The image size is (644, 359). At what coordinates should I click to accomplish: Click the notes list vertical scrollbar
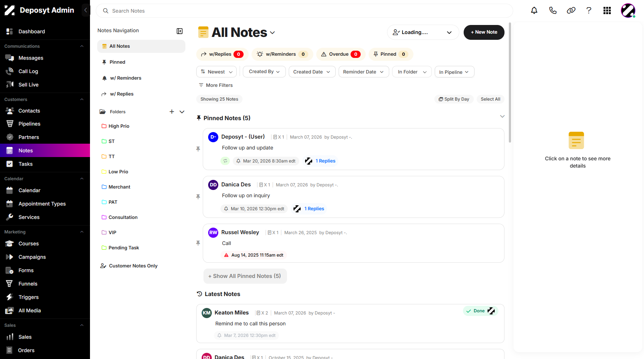510,83
